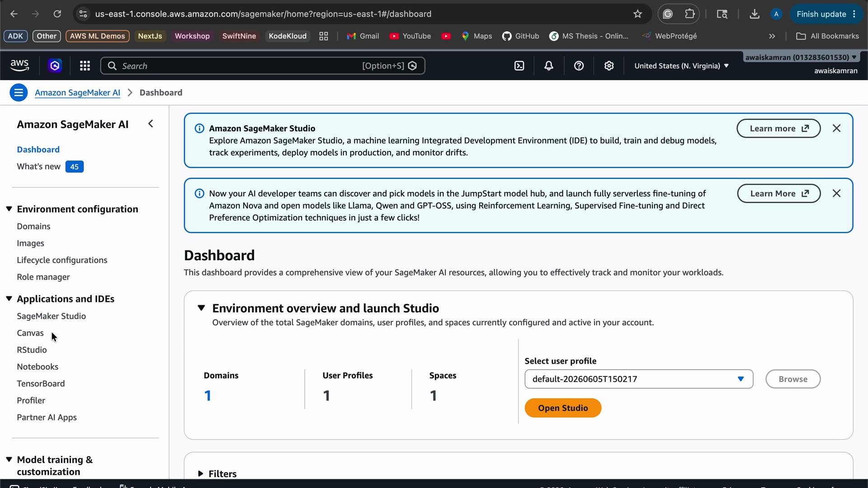Open the Finish update menu
The image size is (868, 488).
click(x=827, y=14)
